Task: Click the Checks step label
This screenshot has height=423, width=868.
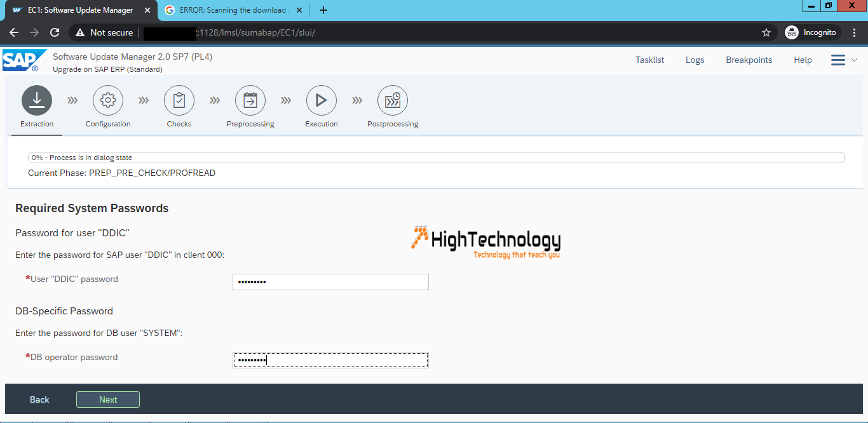Action: tap(179, 124)
